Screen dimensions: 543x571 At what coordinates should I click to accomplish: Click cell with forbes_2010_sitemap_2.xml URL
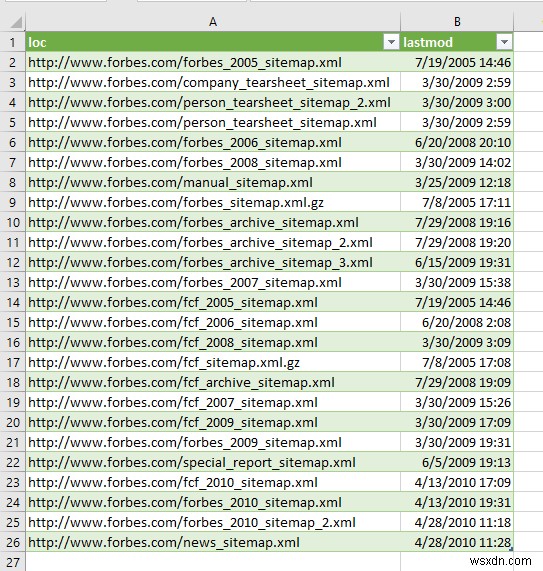click(213, 523)
